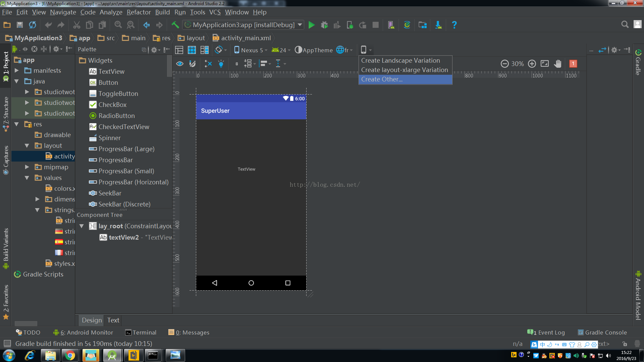Click the Clear All Constraints icon
Screen dimensions: 644x362
[208, 64]
